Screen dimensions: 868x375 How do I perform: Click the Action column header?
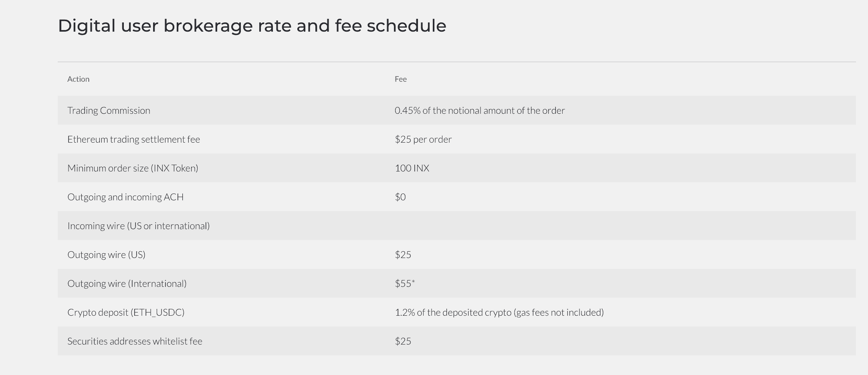[79, 79]
